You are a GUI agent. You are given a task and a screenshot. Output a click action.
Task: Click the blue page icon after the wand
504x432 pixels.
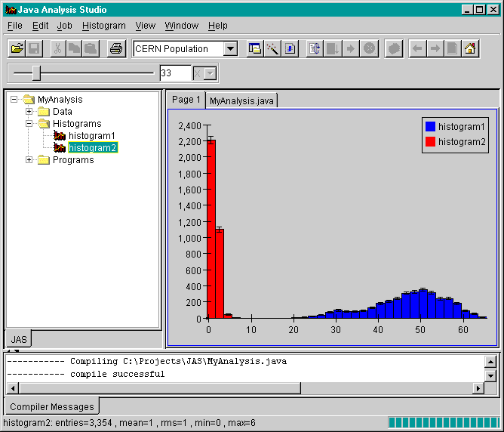[x=290, y=49]
